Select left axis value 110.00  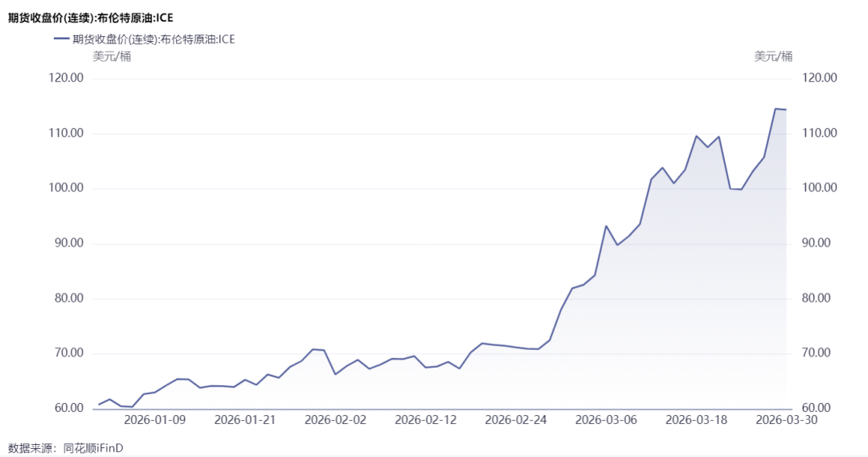(66, 133)
